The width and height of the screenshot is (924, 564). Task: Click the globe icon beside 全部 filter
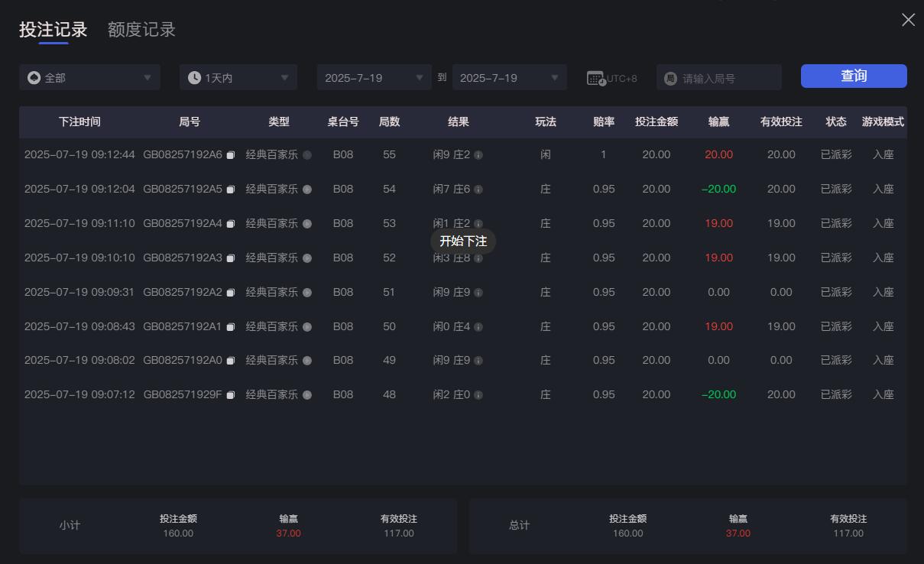[32, 76]
